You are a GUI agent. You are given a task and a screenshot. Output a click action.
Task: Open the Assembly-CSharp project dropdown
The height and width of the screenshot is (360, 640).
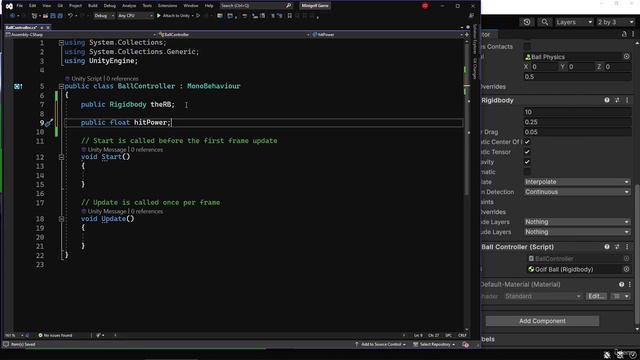(80, 35)
